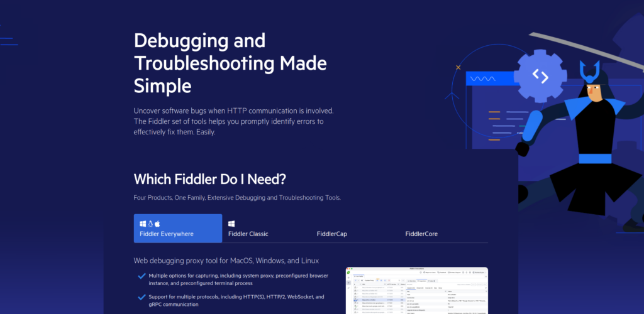Switch to the FiddlerCore tab
644x314 pixels.
(443, 229)
